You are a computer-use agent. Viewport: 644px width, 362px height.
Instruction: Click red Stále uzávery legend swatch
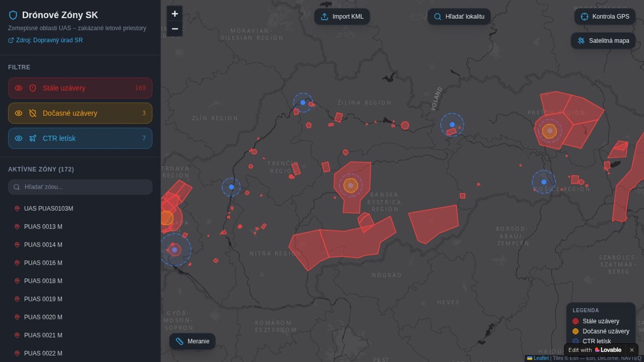point(575,321)
